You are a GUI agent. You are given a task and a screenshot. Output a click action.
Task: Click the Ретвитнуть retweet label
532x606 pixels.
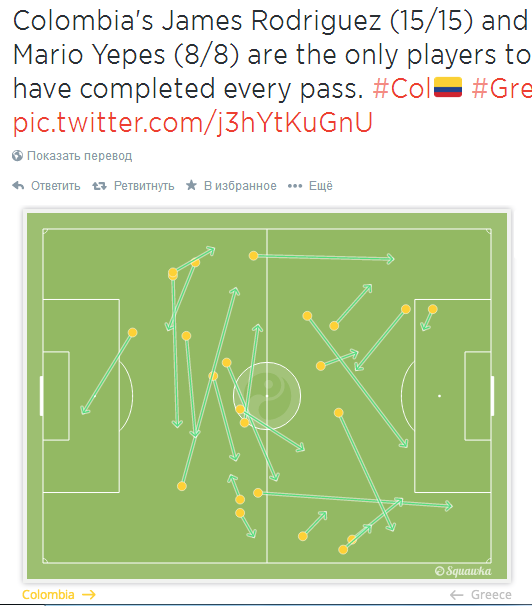point(144,186)
